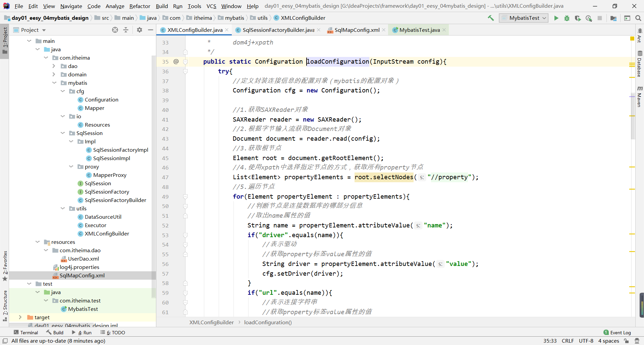
Task: Open the Maven tool window
Action: [x=640, y=96]
